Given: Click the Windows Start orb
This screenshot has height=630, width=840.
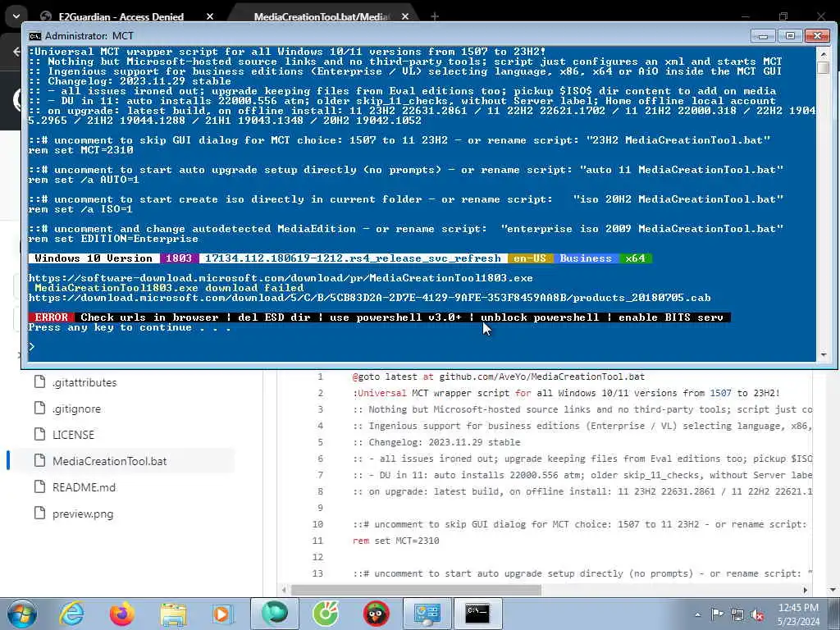Looking at the screenshot, I should pos(21,614).
